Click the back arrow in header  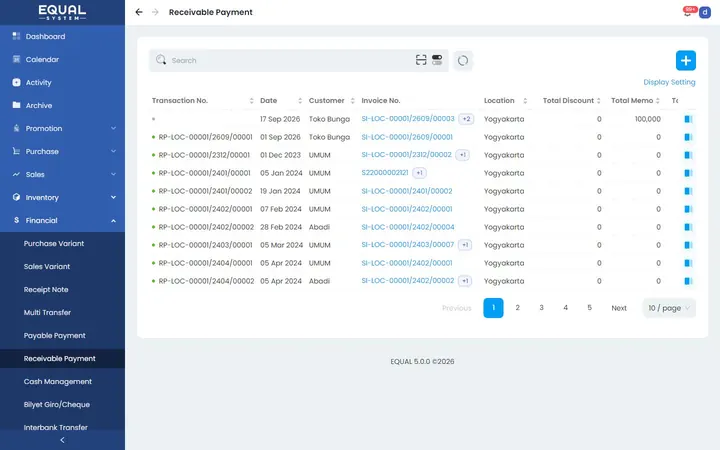[x=139, y=12]
